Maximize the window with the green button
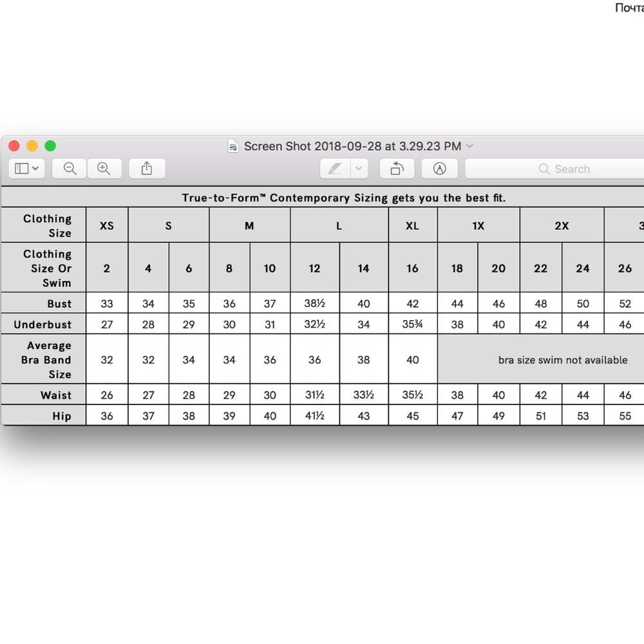The height and width of the screenshot is (644, 644). (50, 146)
